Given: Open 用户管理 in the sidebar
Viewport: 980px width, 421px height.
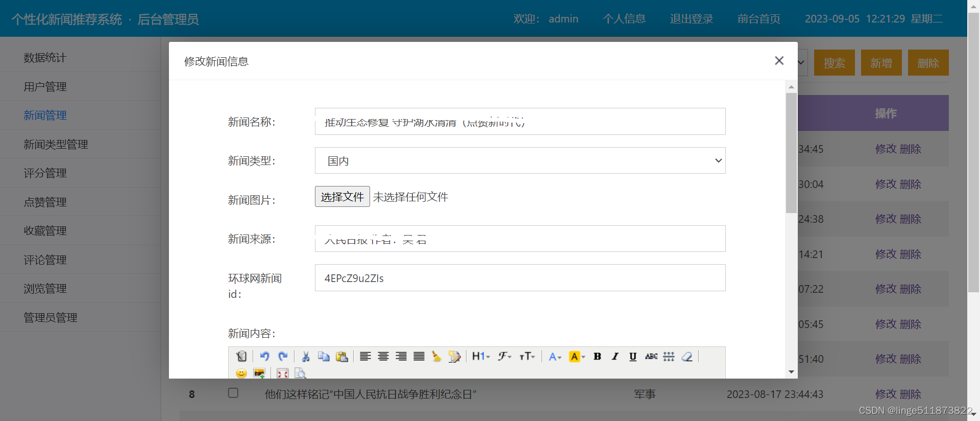Looking at the screenshot, I should click(45, 87).
